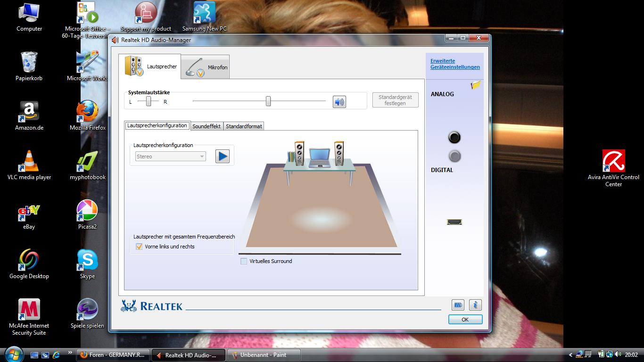The height and width of the screenshot is (362, 644).
Task: Enable the Virtuelles Surround checkbox
Action: pyautogui.click(x=244, y=261)
